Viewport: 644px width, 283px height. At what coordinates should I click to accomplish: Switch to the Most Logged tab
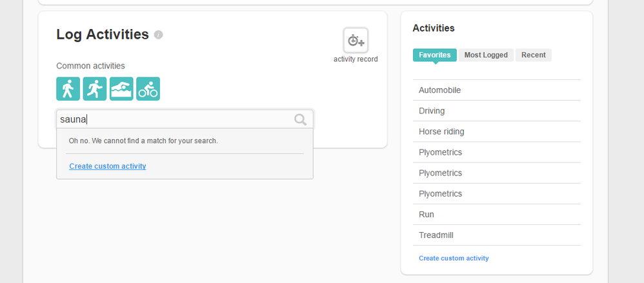pyautogui.click(x=486, y=55)
